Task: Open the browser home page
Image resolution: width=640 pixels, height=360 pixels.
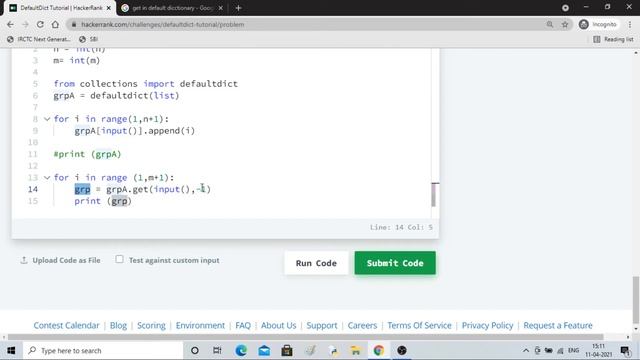Action: coord(55,24)
